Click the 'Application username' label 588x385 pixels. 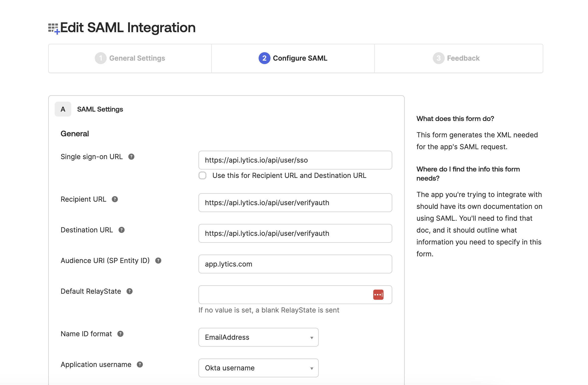(96, 364)
